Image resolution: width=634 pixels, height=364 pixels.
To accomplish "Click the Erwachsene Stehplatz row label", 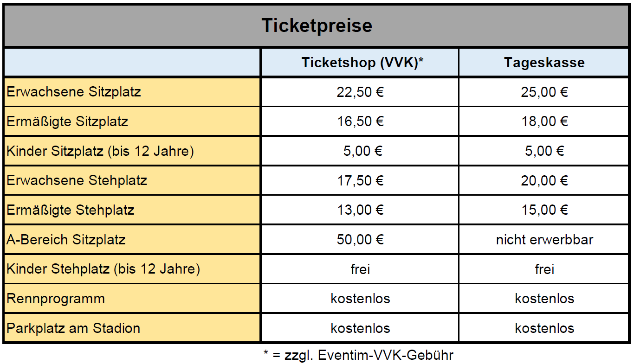I will (77, 180).
